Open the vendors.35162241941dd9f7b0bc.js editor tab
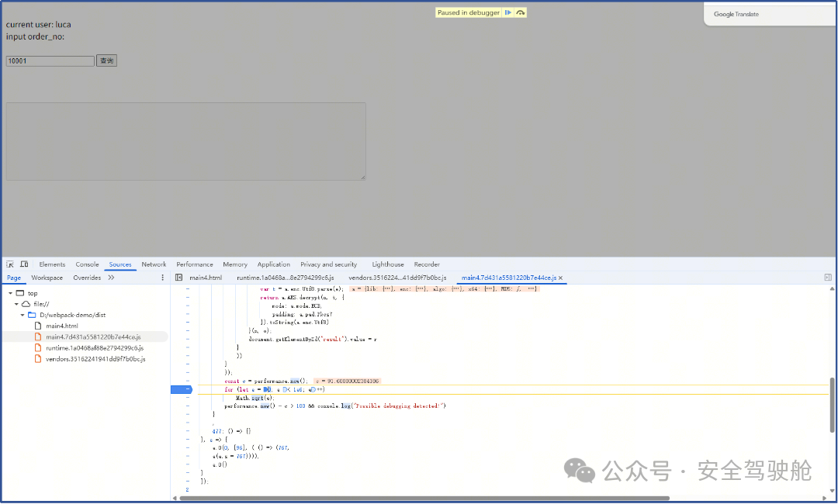The width and height of the screenshot is (838, 504). click(x=397, y=278)
